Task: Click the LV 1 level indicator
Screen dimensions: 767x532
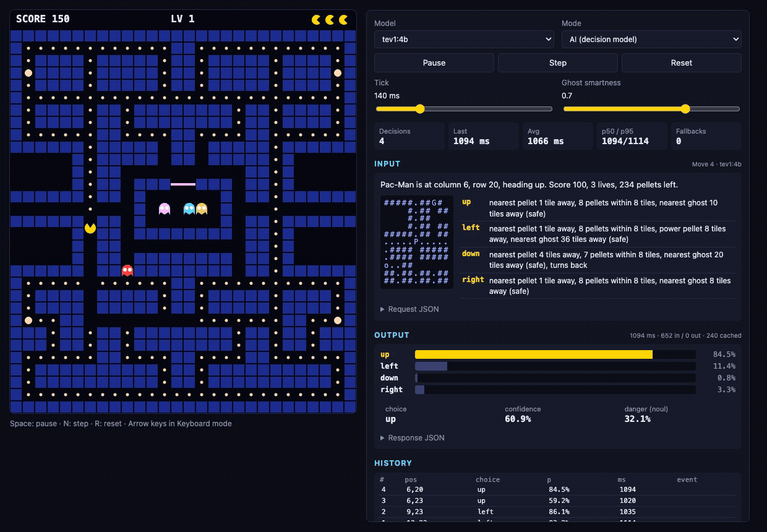Action: point(182,19)
